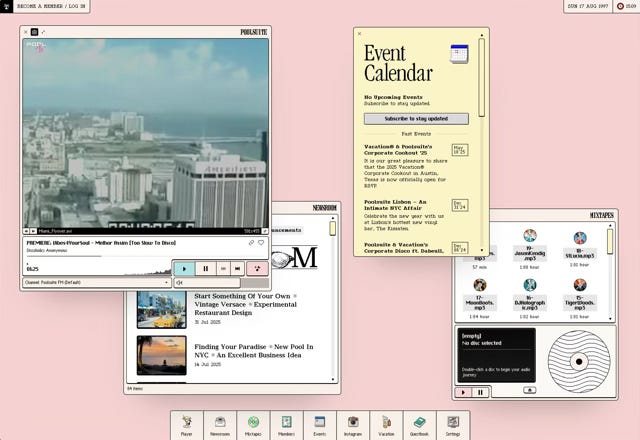Open Corporate Disco ft. Dabeull event
640x440 pixels.
pyautogui.click(x=404, y=248)
